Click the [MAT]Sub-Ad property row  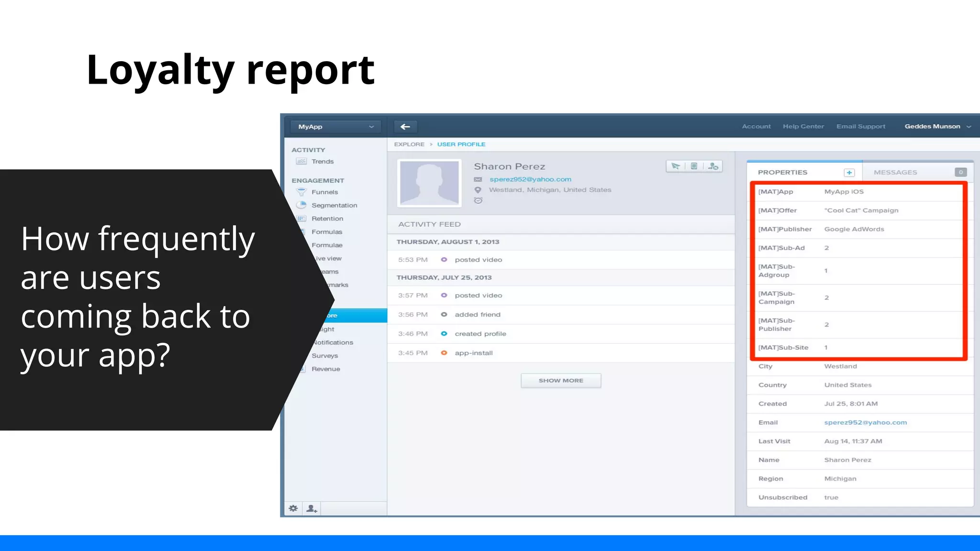pyautogui.click(x=860, y=248)
